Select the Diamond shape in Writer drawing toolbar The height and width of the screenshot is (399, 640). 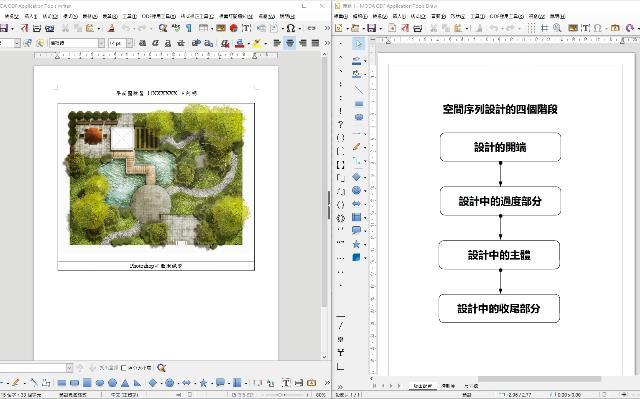pos(153,383)
